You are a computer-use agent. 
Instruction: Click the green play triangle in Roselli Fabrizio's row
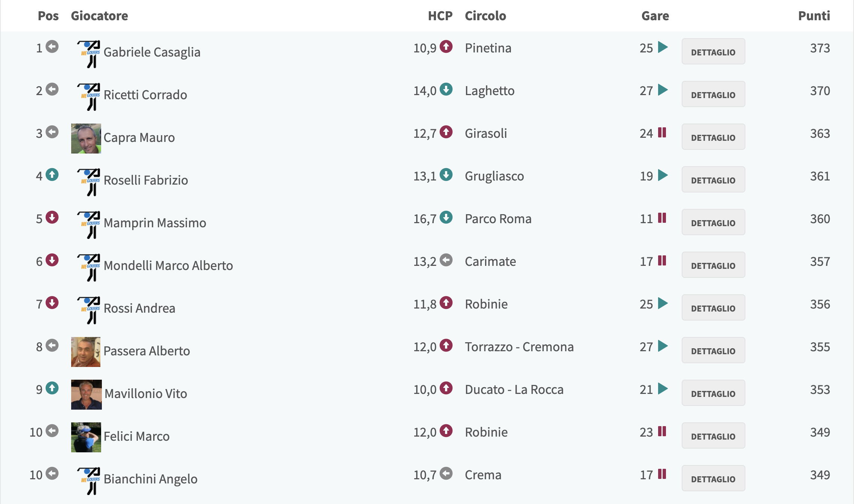click(x=663, y=175)
